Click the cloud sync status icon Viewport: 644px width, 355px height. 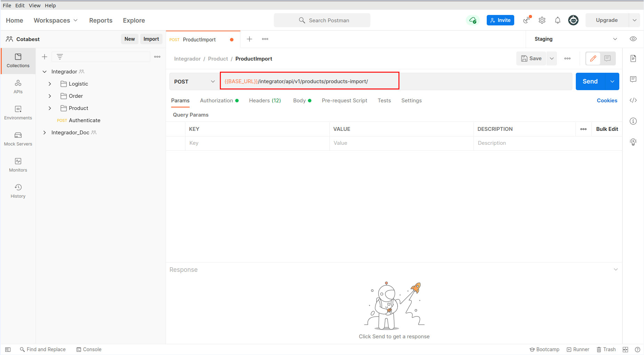pos(472,20)
